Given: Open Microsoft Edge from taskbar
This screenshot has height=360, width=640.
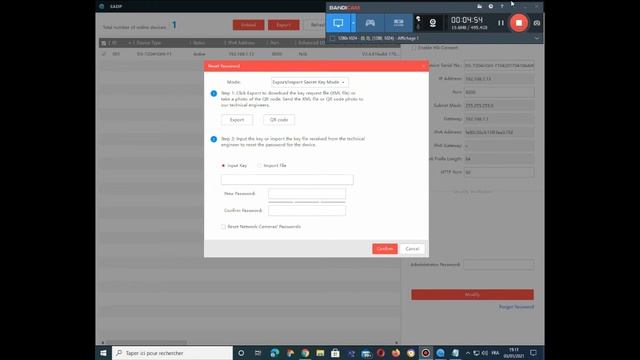Looking at the screenshot, I should (275, 353).
